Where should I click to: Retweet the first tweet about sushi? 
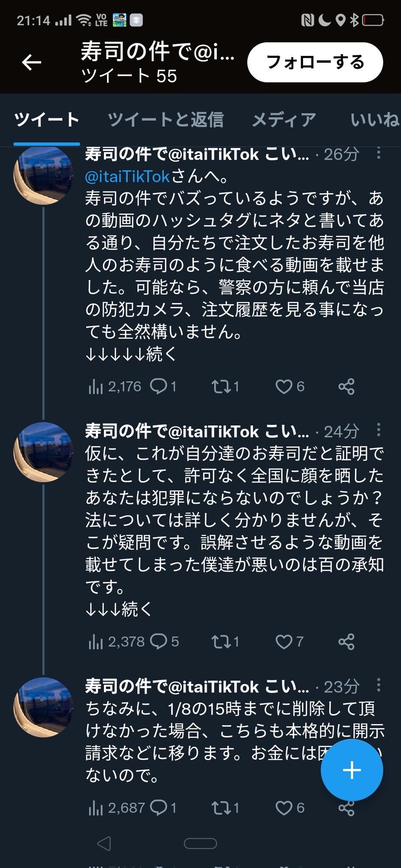tap(220, 387)
